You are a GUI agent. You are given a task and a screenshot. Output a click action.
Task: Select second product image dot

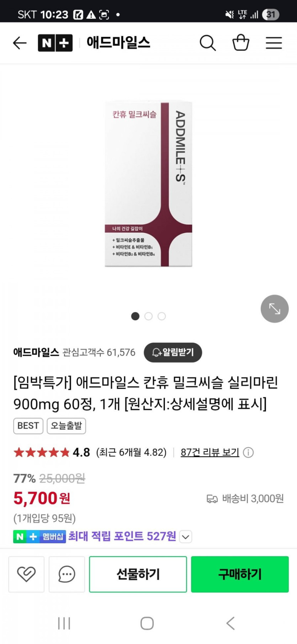coord(149,316)
